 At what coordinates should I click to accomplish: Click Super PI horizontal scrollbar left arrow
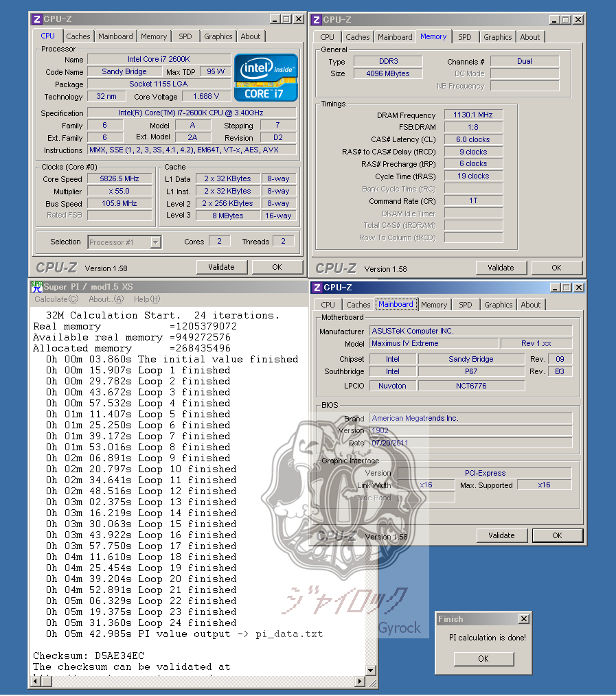click(x=36, y=681)
